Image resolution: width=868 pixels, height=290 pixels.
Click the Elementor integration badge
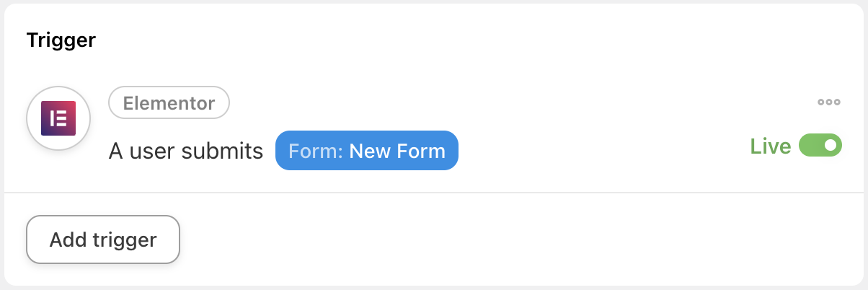coord(169,103)
